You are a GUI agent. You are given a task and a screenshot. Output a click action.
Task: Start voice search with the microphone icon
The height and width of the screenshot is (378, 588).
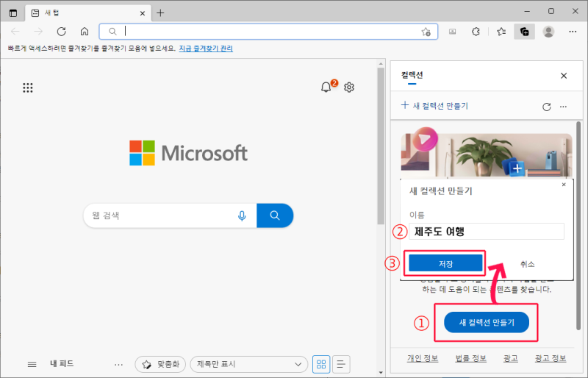pyautogui.click(x=242, y=215)
